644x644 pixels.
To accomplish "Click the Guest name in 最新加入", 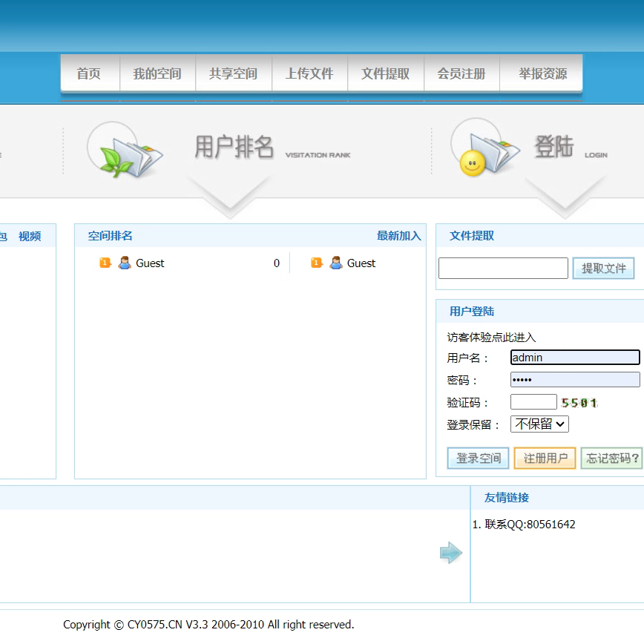I will pos(361,263).
